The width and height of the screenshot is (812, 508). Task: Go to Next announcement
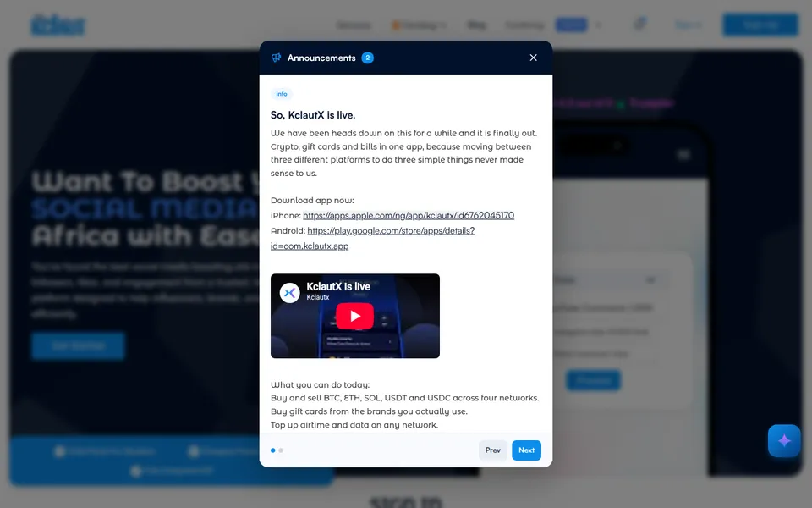526,450
